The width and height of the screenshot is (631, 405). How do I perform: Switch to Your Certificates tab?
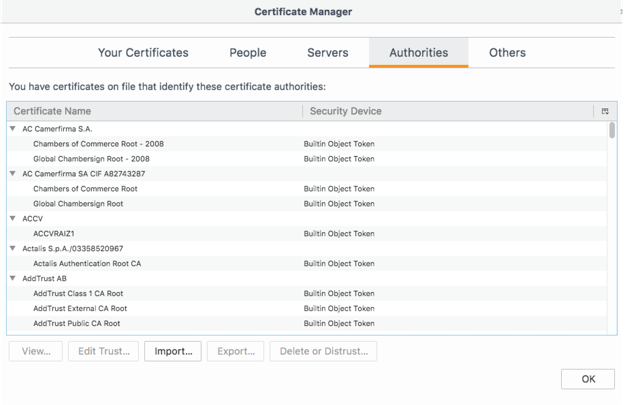tap(143, 53)
